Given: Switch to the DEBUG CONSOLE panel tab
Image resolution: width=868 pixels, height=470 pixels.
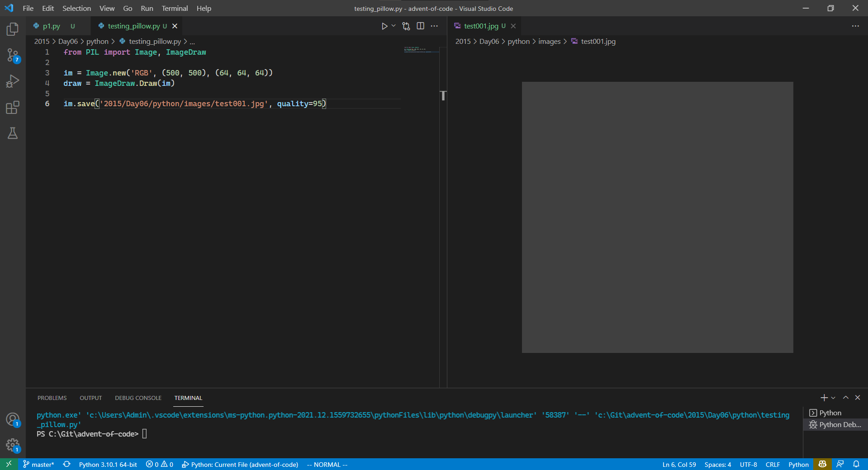Looking at the screenshot, I should (138, 398).
